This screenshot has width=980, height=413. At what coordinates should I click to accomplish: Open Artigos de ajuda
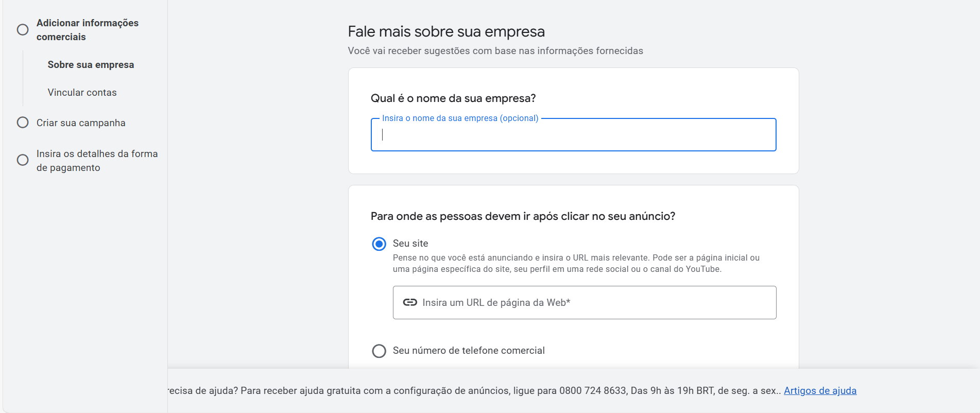pos(820,390)
